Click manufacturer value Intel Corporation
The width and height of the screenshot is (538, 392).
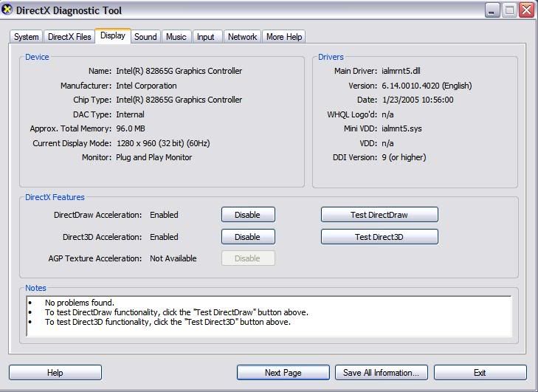(x=147, y=86)
